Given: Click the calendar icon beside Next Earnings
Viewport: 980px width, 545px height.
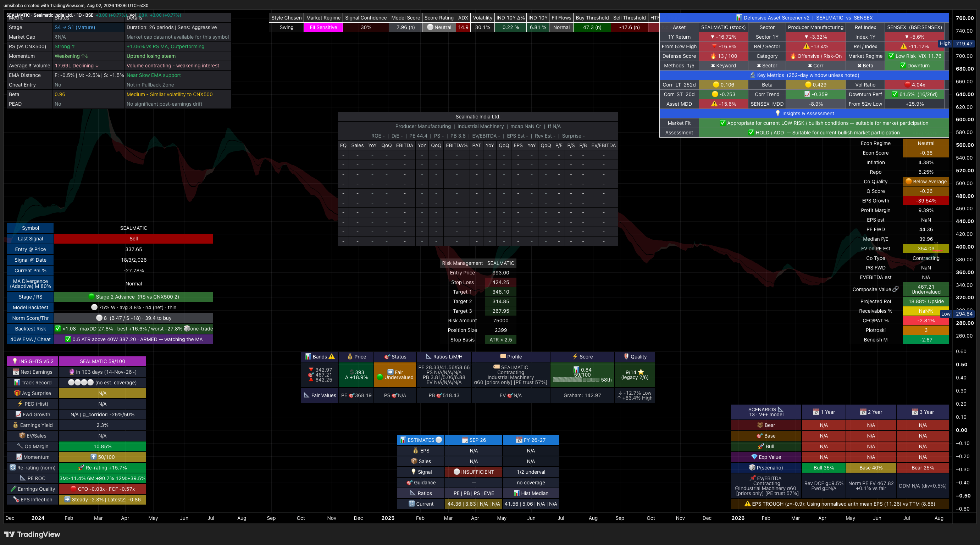Looking at the screenshot, I should [x=16, y=372].
